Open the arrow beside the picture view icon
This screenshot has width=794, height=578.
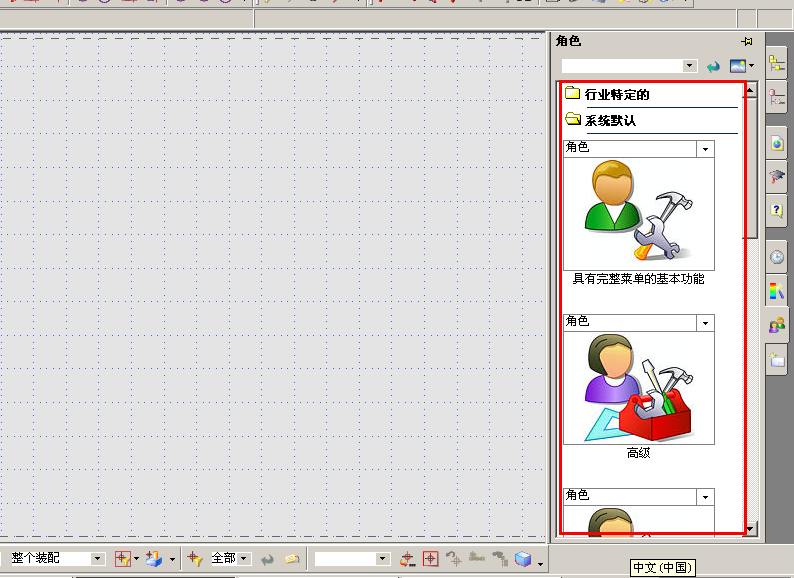[751, 65]
